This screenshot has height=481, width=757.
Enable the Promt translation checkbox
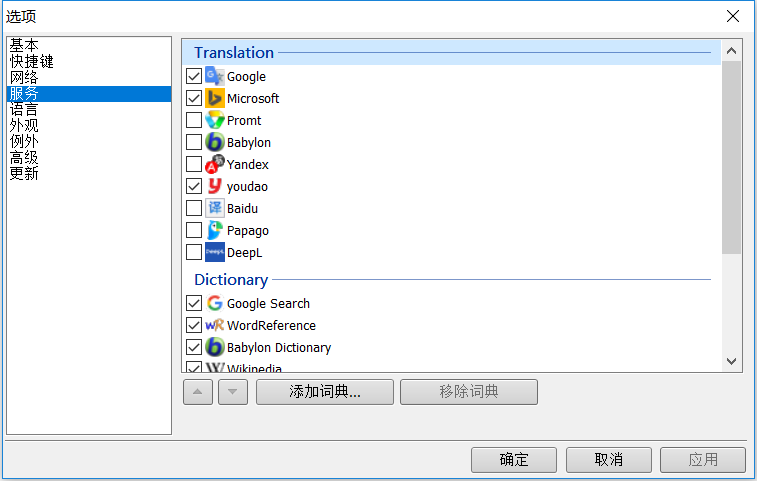tap(194, 120)
